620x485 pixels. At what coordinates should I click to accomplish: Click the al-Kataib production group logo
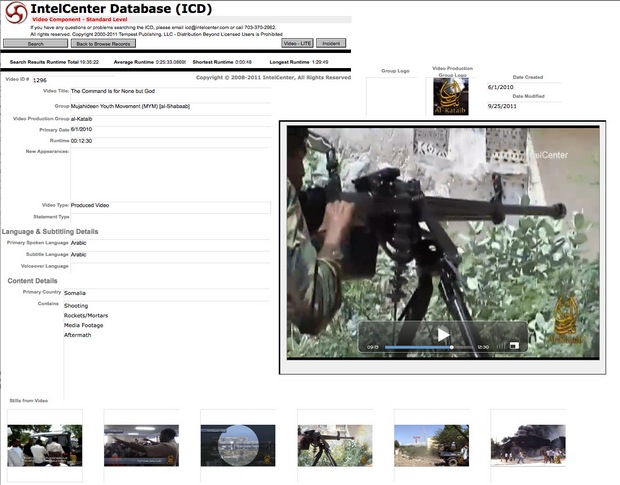click(x=451, y=97)
